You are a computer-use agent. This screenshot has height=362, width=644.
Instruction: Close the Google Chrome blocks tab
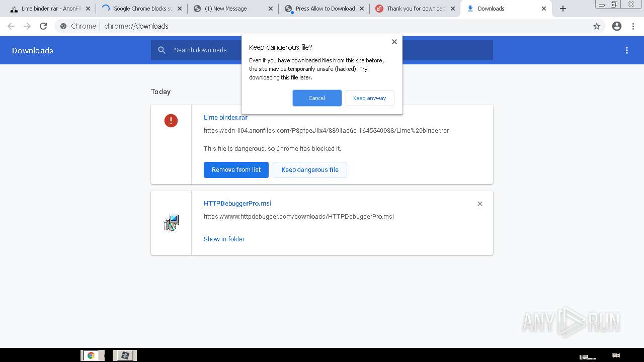[x=180, y=9]
